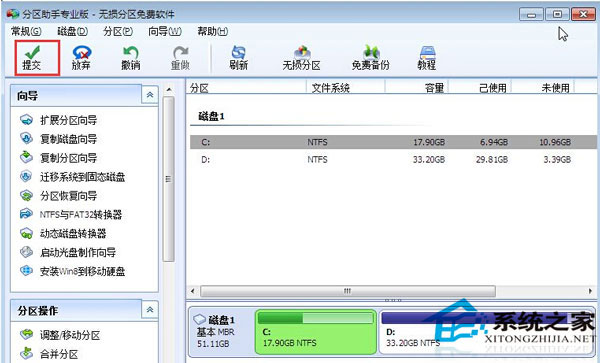Open the 向导(W) menu

[165, 31]
